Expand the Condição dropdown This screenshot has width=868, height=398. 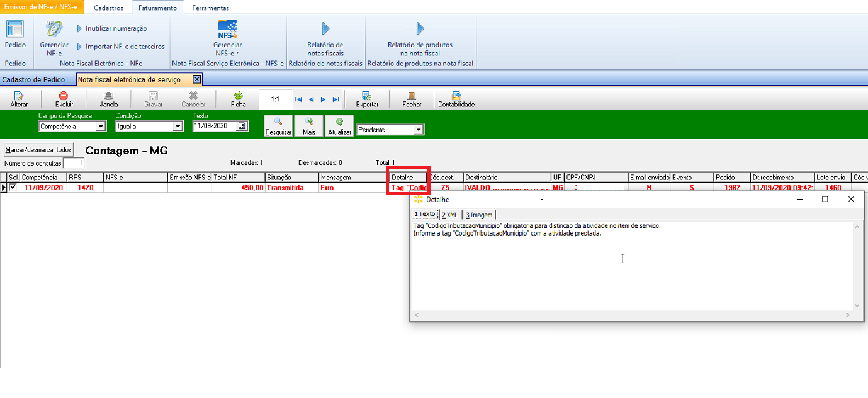coord(177,127)
